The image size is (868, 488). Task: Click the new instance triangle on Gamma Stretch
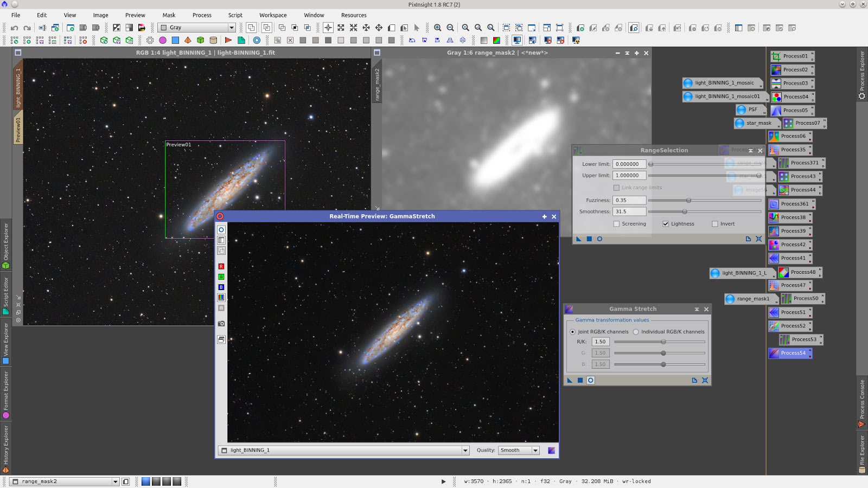click(570, 380)
